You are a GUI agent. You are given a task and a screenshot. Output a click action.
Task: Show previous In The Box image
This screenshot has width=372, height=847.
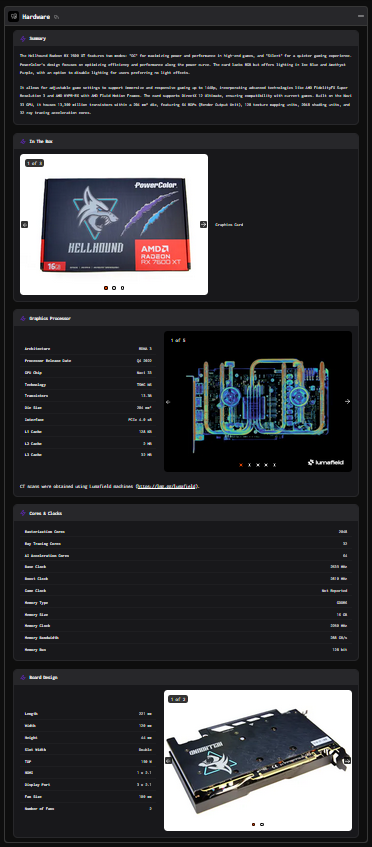24,224
